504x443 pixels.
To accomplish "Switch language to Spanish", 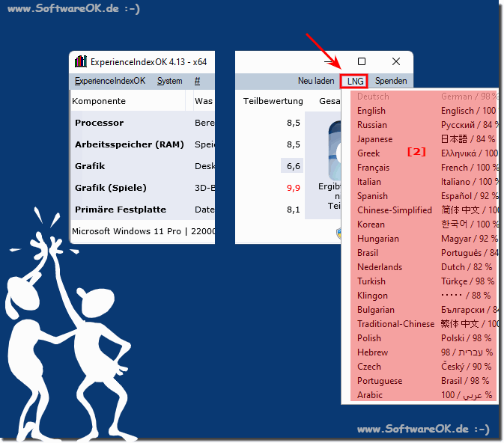I will click(425, 196).
